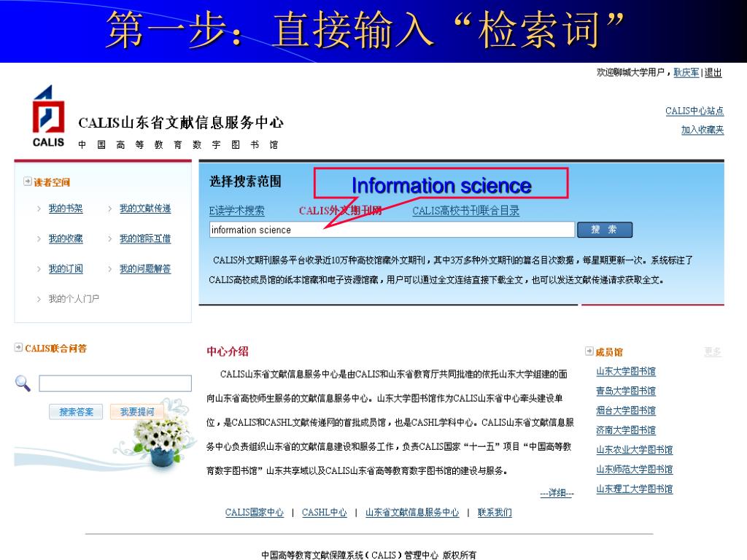The width and height of the screenshot is (747, 560).
Task: Open the 山东农业大学图书馆 link
Action: pyautogui.click(x=635, y=449)
